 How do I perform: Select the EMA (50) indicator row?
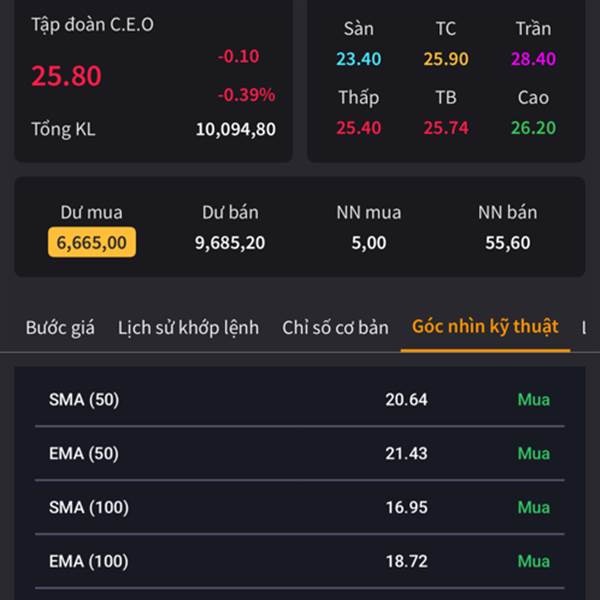[300, 453]
